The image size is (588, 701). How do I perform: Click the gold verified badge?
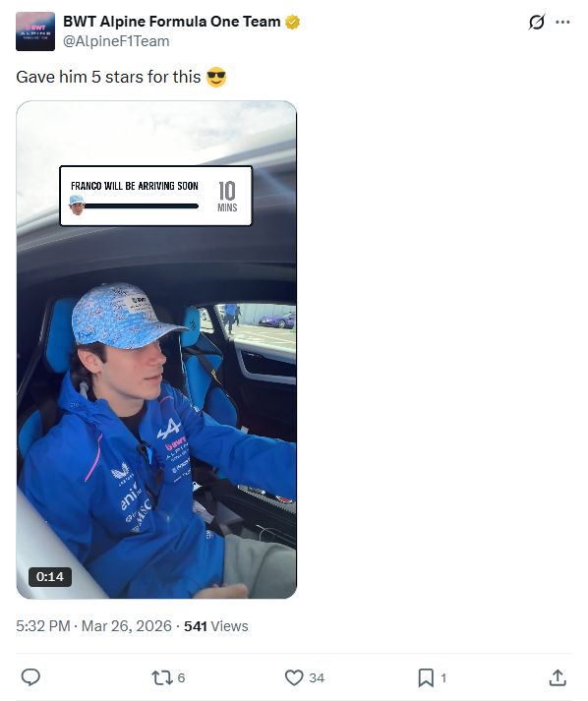tap(292, 22)
